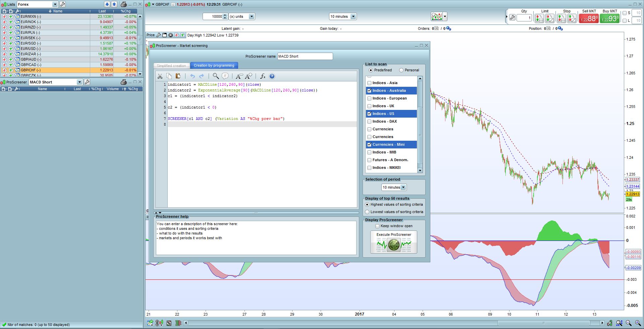Check the Indices - UK checkbox
The height and width of the screenshot is (329, 644).
(369, 106)
